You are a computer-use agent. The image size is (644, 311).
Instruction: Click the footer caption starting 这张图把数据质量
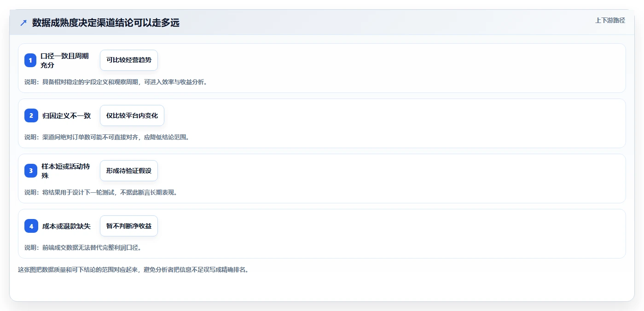point(133,270)
